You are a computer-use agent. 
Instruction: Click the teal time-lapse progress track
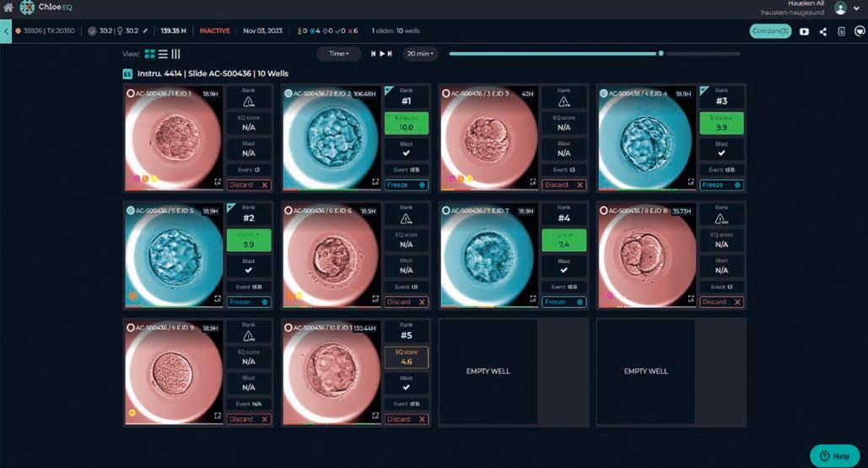pyautogui.click(x=553, y=54)
